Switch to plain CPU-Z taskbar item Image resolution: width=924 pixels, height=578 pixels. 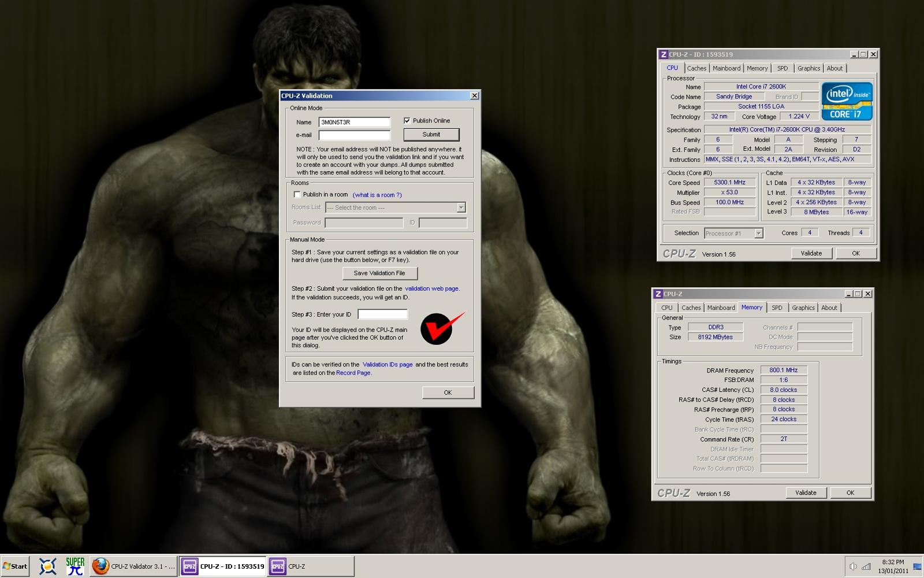pyautogui.click(x=311, y=566)
